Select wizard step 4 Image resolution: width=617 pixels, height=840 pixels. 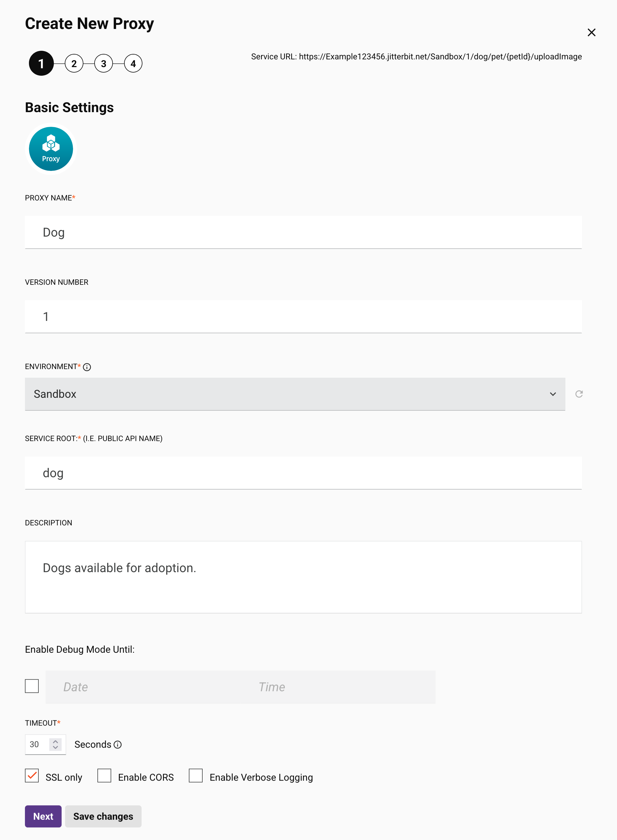coord(133,63)
